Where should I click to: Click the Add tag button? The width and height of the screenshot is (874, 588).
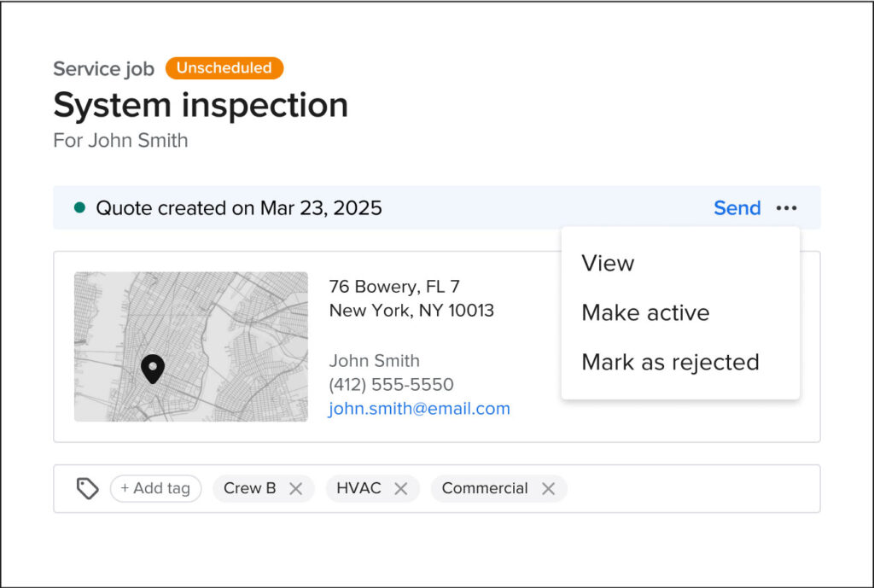point(155,488)
